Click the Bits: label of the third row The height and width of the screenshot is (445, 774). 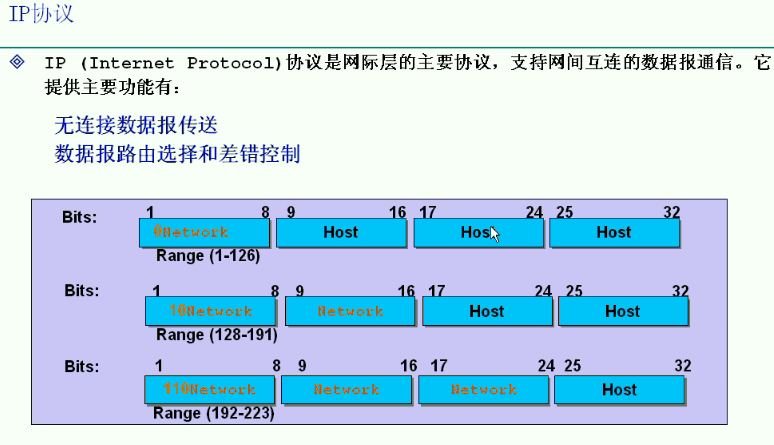click(82, 366)
